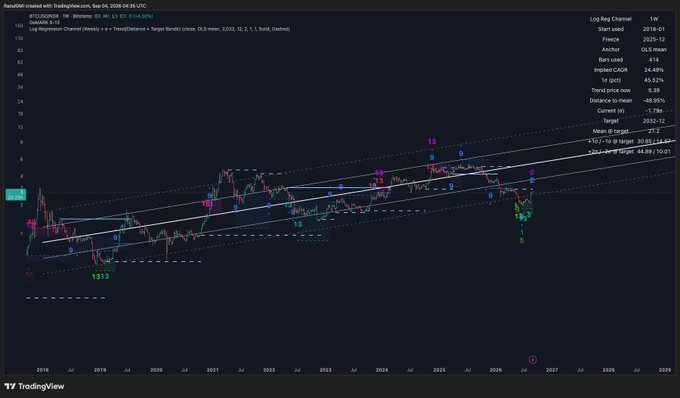Click the 2018 label on time axis
This screenshot has width=680, height=398.
[42, 370]
